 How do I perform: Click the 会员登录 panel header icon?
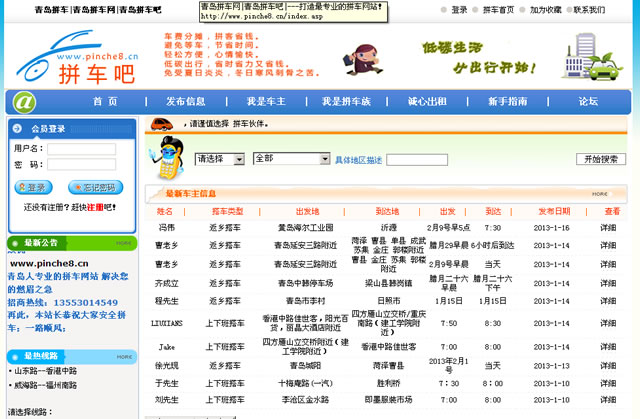[x=17, y=128]
